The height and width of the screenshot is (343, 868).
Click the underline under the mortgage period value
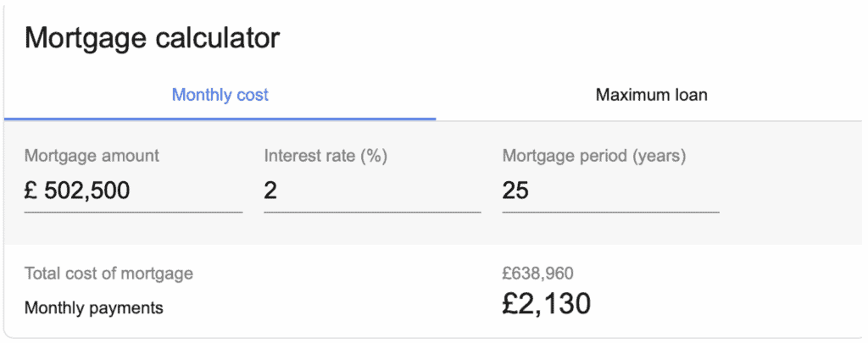(610, 212)
